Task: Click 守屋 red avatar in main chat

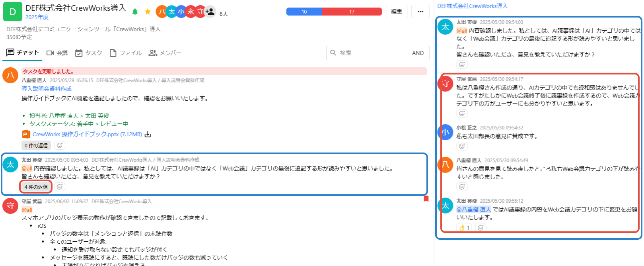Action: point(10,206)
